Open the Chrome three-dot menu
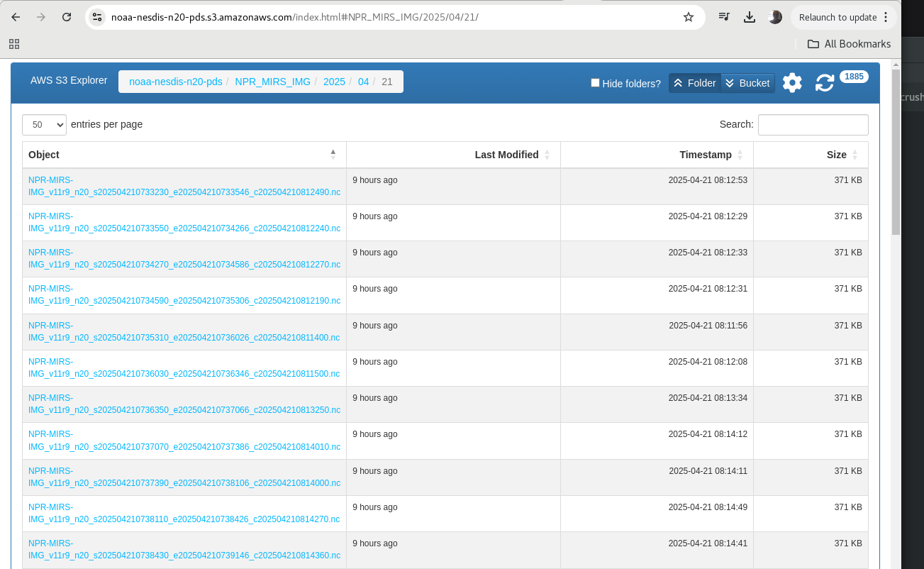The height and width of the screenshot is (569, 924). pyautogui.click(x=886, y=17)
